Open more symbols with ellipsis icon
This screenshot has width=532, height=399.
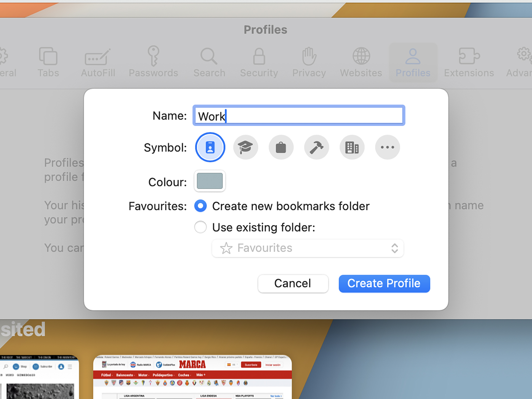(387, 147)
